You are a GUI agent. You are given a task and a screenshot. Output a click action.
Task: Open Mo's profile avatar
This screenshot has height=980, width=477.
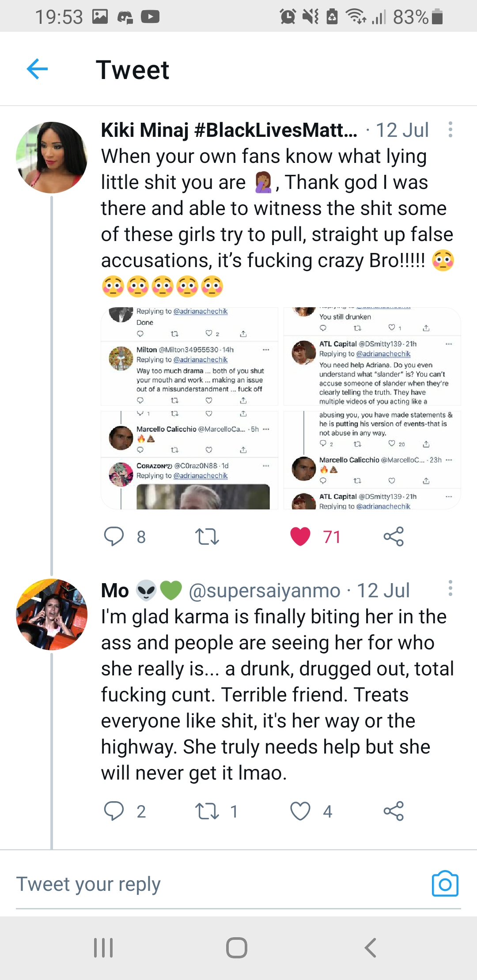[52, 614]
